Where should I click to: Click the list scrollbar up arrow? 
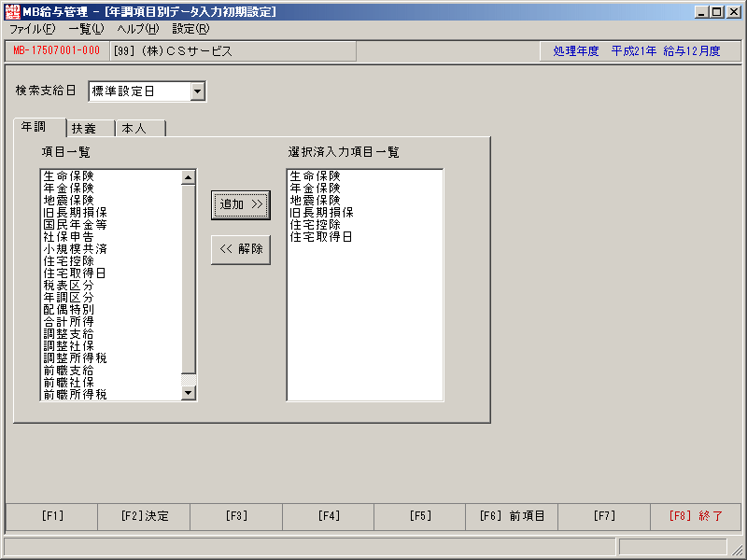[189, 177]
